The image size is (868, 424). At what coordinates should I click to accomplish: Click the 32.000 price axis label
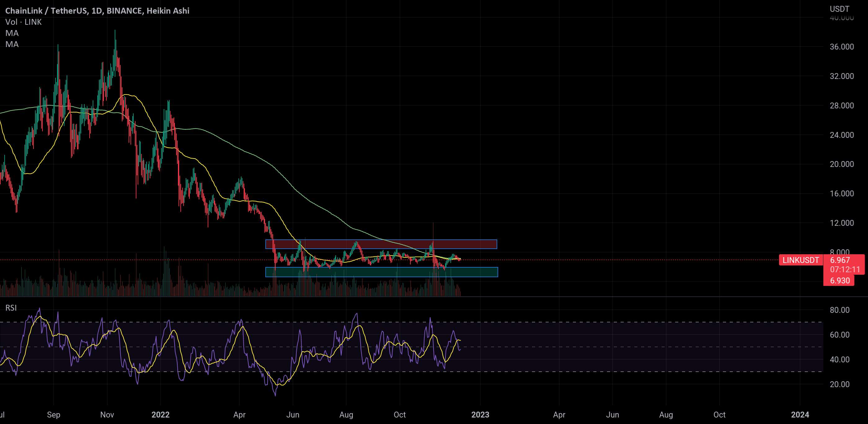(841, 76)
